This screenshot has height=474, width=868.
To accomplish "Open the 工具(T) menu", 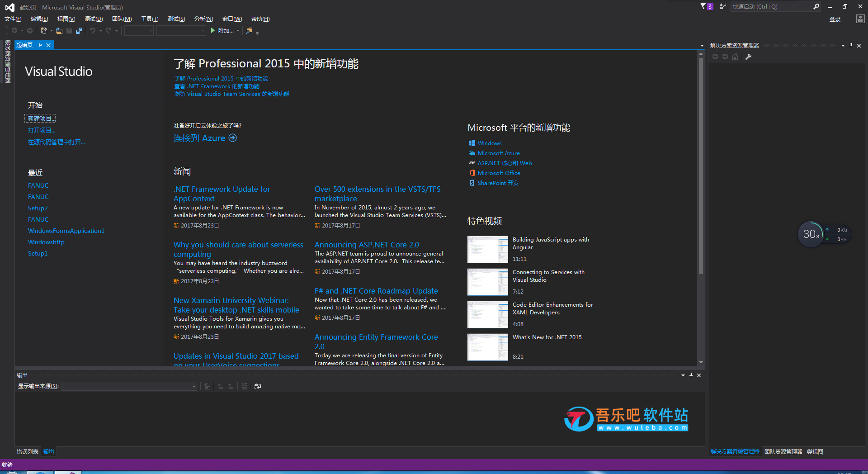I will tap(150, 19).
